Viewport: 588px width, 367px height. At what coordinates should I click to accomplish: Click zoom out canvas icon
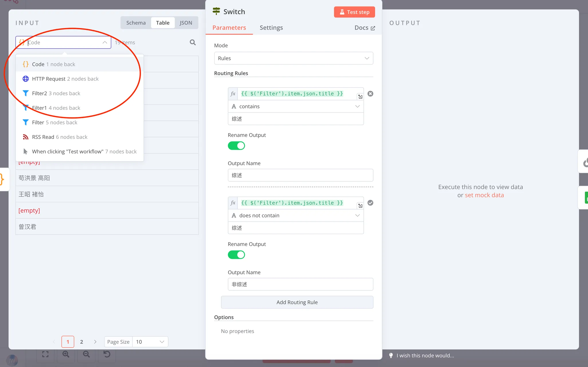(x=86, y=354)
